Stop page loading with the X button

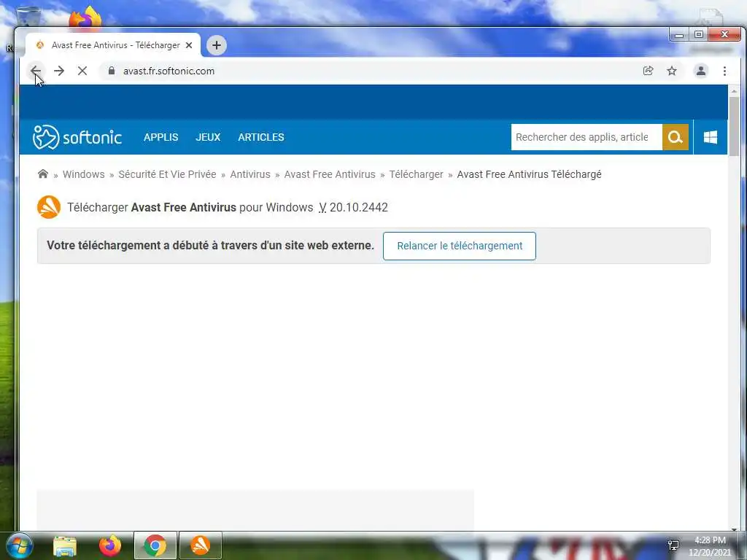pyautogui.click(x=82, y=71)
